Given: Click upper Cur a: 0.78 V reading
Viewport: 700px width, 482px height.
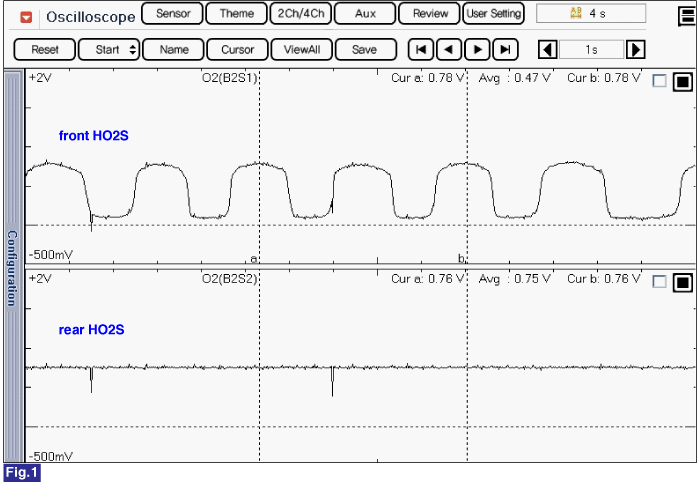Looking at the screenshot, I should (428, 78).
